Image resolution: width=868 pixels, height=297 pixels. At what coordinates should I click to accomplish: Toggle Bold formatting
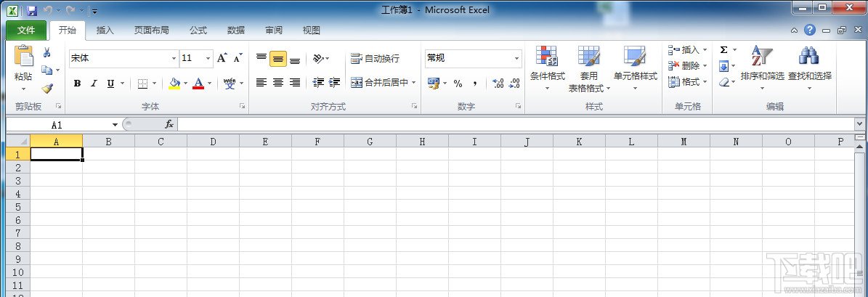(77, 84)
